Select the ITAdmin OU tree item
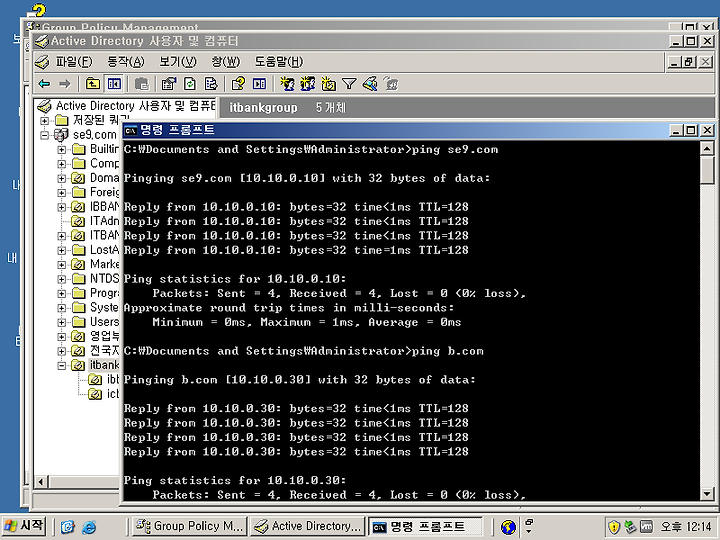720x540 pixels. [104, 221]
